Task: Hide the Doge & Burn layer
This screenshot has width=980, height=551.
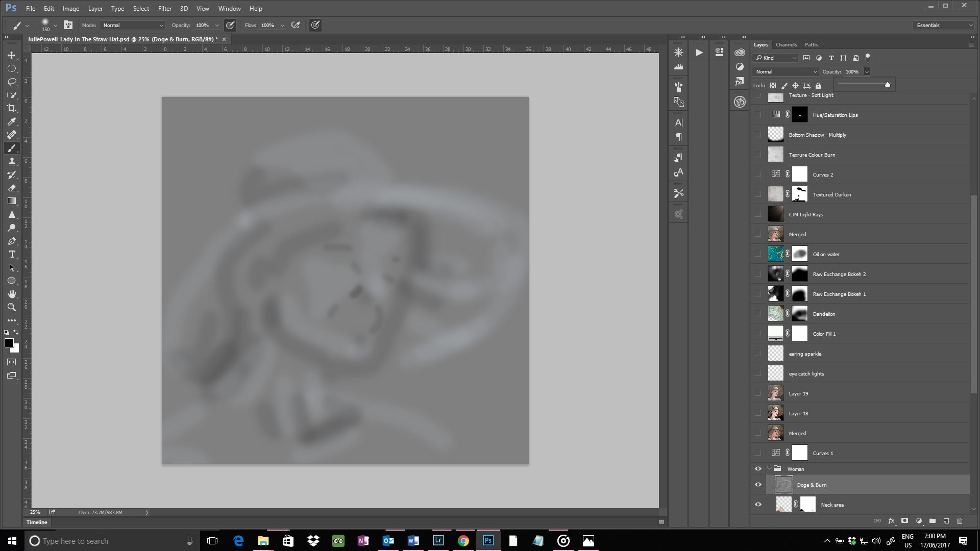Action: 758,485
